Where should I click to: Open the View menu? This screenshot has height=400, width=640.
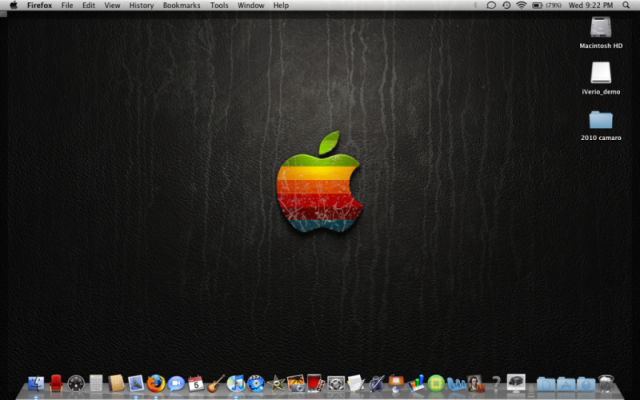click(112, 5)
